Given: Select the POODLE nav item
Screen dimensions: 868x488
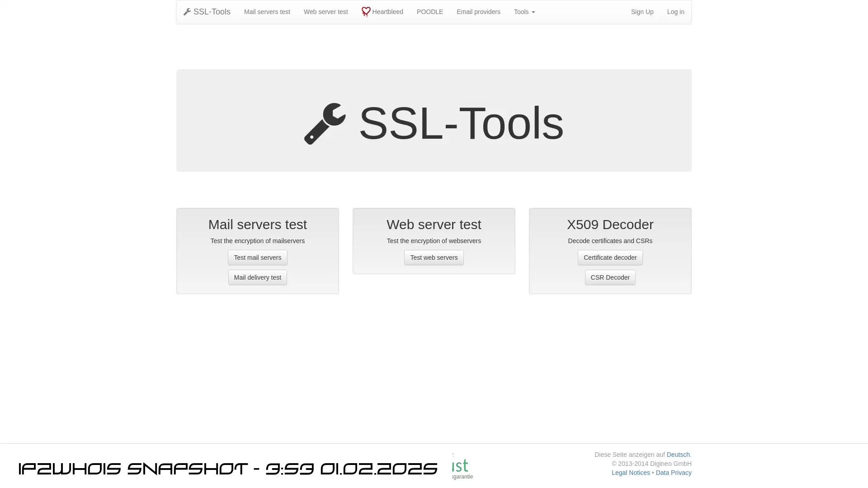Looking at the screenshot, I should 430,12.
